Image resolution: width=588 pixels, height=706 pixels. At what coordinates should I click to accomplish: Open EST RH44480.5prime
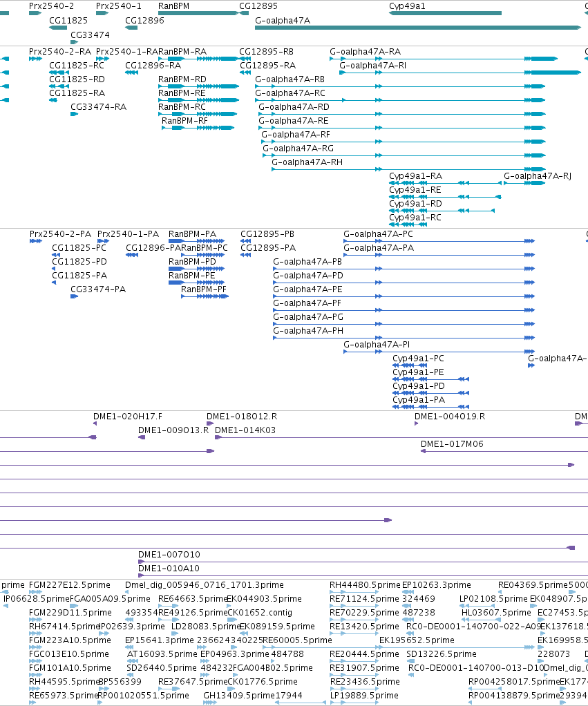365,585
